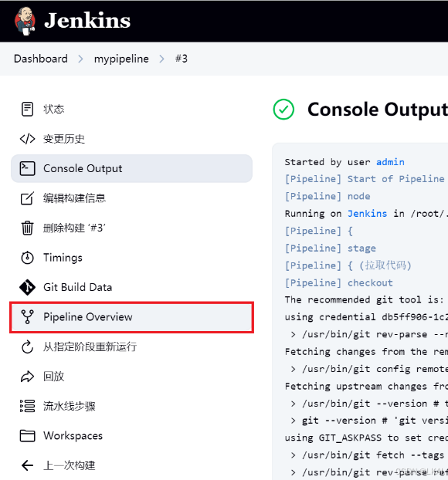Image resolution: width=448 pixels, height=480 pixels.
Task: Expand chevron after Dashboard breadcrumb
Action: pyautogui.click(x=80, y=59)
